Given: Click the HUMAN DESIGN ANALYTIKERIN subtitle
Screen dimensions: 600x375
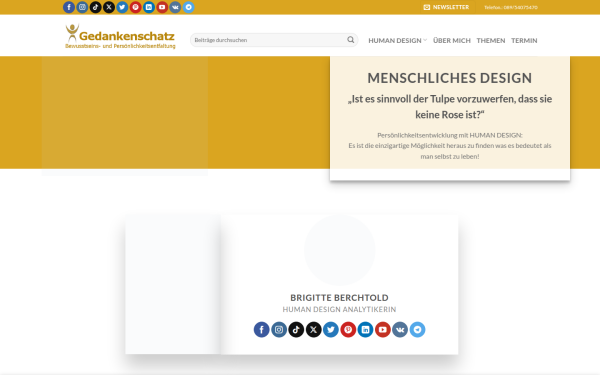Looking at the screenshot, I should [339, 309].
